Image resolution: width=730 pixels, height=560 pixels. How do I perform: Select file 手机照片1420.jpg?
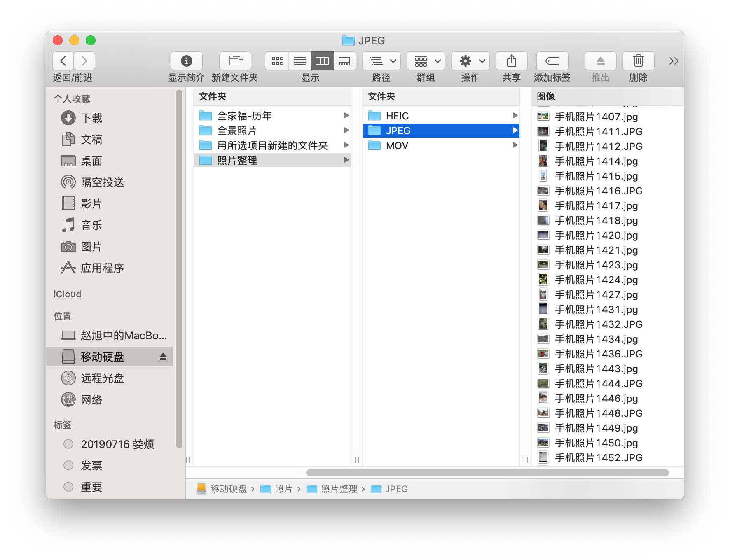pos(596,236)
